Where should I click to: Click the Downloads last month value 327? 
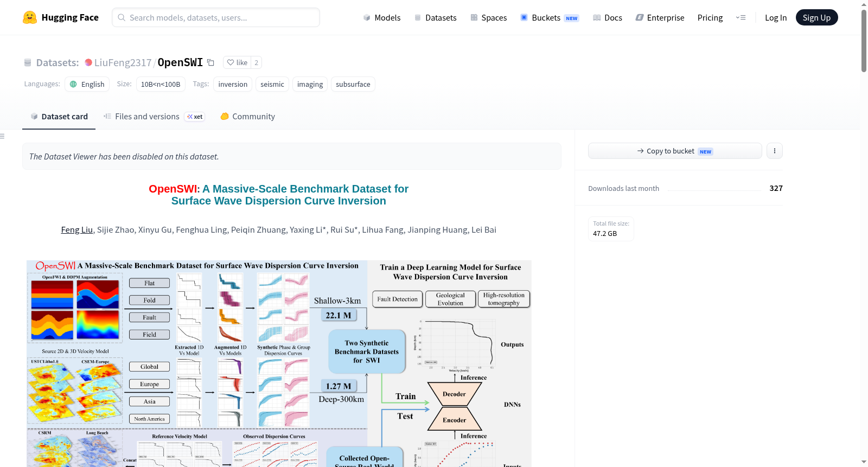pos(776,188)
